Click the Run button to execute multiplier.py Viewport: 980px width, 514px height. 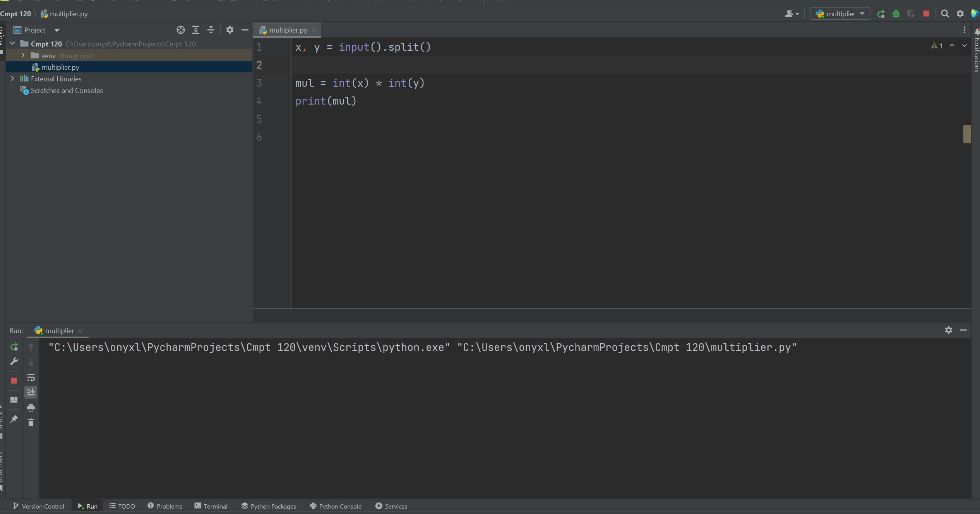click(880, 14)
